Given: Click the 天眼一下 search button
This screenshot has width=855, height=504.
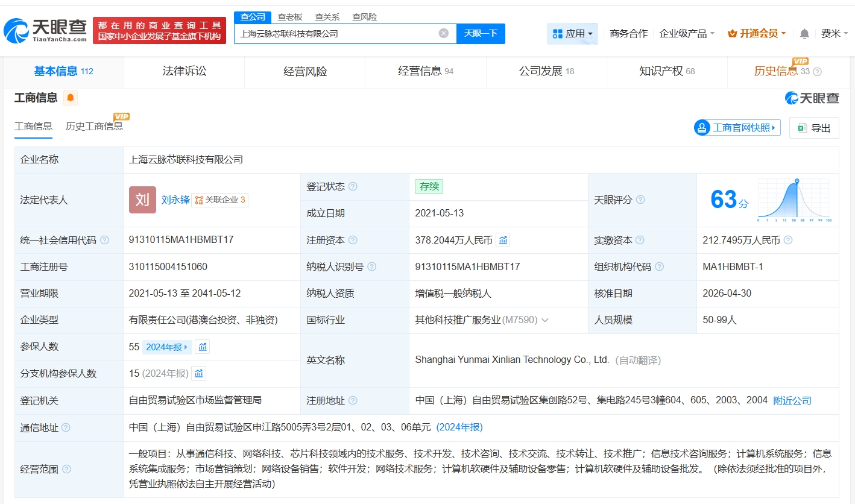Looking at the screenshot, I should 481,33.
